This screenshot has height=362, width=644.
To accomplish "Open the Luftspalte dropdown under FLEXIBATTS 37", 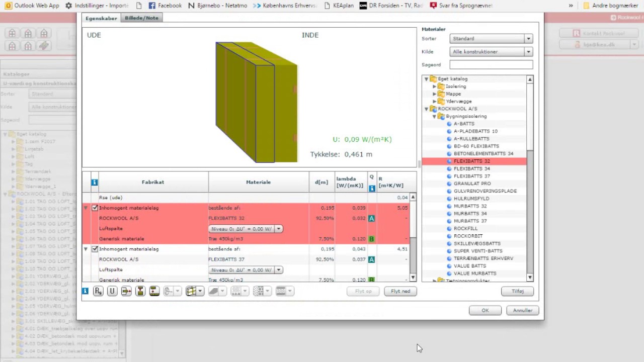I will [x=246, y=270].
